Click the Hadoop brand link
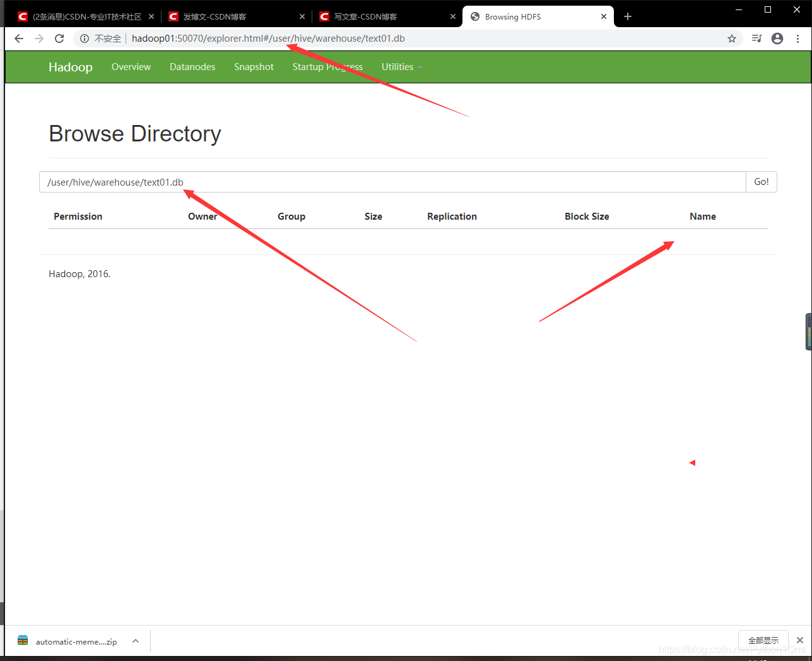812x661 pixels. pos(71,67)
